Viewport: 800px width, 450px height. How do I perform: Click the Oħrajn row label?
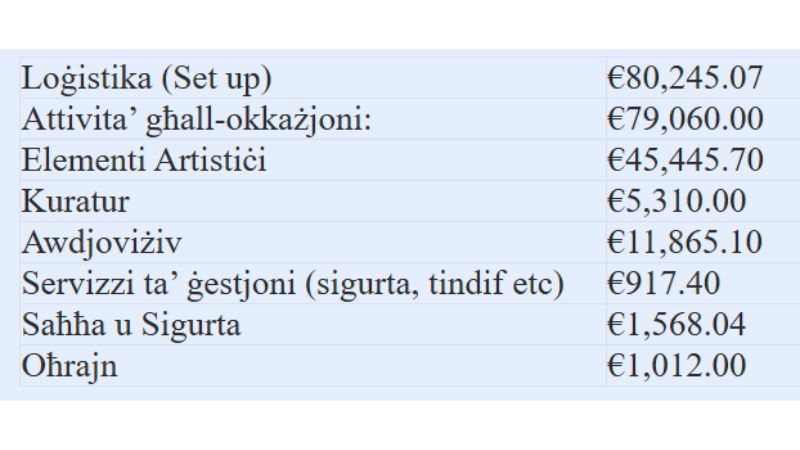69,366
